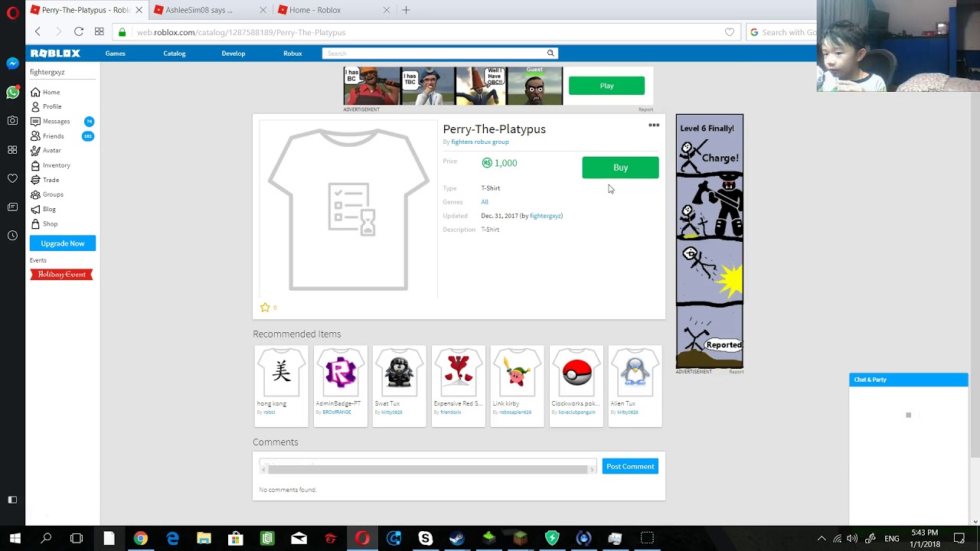The width and height of the screenshot is (980, 551).
Task: Click the Roblox logo
Action: (x=55, y=53)
